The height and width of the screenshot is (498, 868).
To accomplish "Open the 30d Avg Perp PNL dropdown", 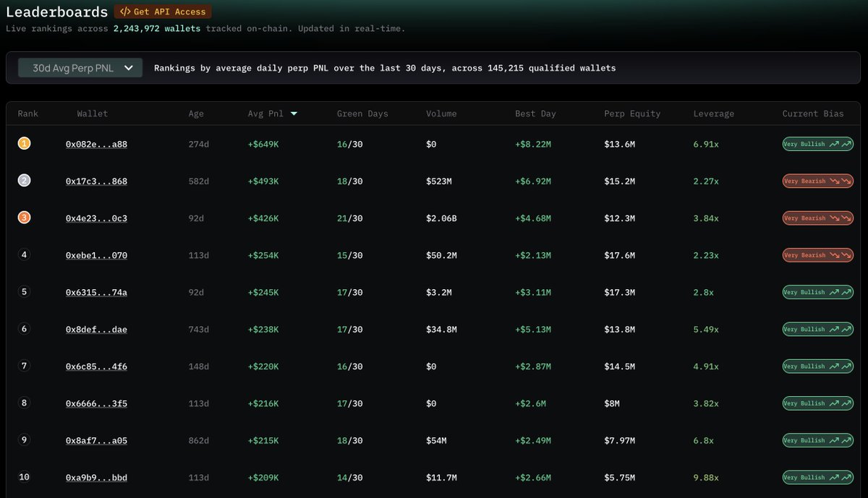I will click(x=80, y=68).
